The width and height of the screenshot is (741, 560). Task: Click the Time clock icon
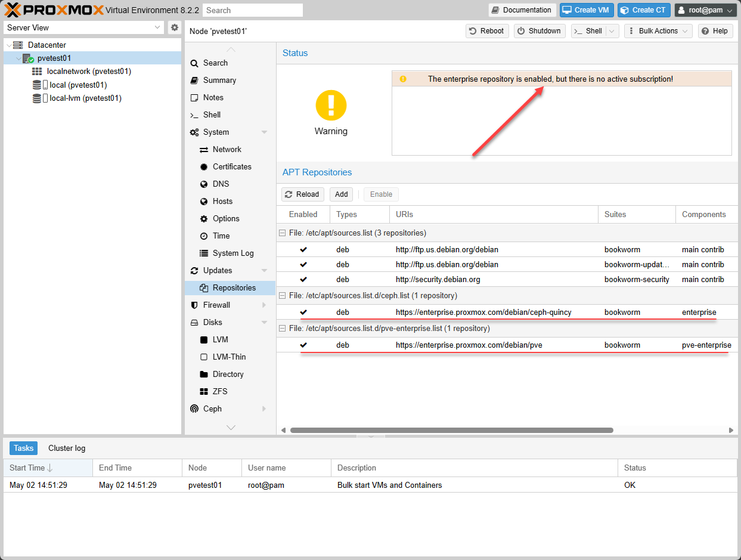(204, 236)
